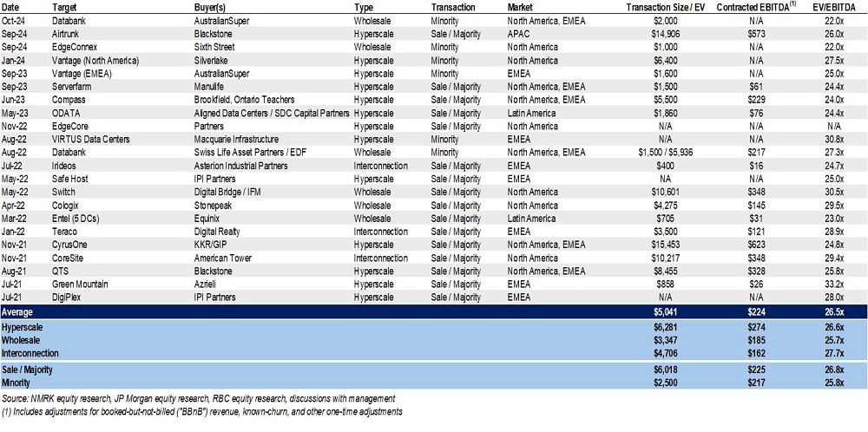Select the 'Irideos' target cell
Screen dimensions: 868x432
tap(65, 166)
